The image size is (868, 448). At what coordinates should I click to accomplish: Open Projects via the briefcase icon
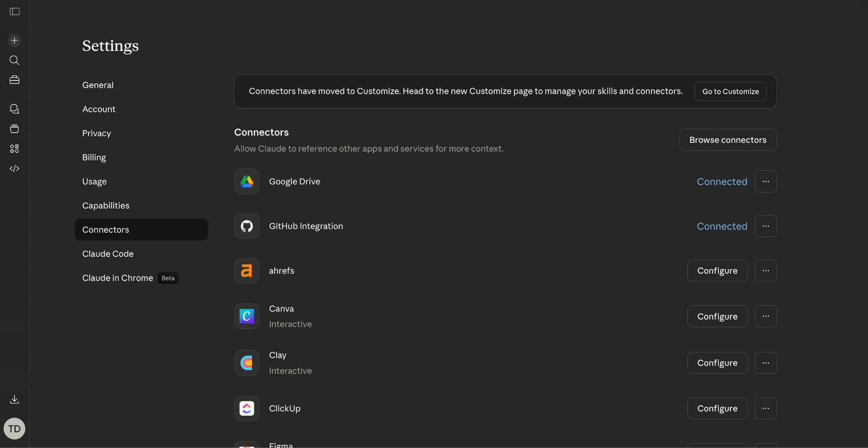(x=14, y=80)
